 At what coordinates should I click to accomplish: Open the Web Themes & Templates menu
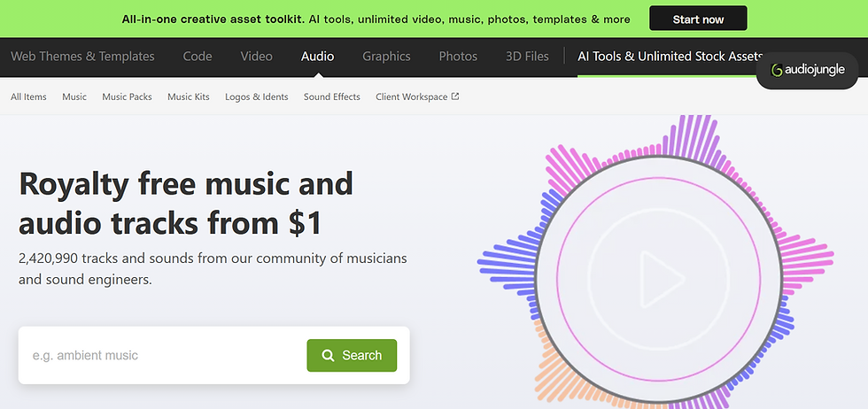click(x=82, y=57)
